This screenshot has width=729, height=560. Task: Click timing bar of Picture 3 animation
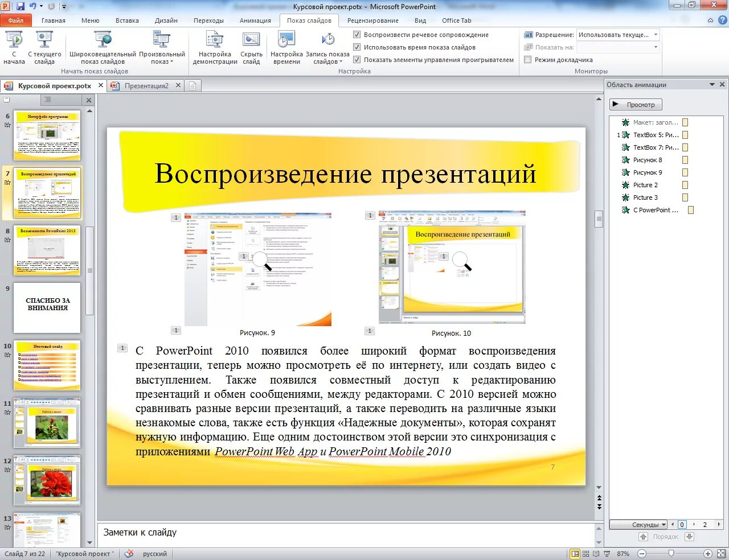685,197
